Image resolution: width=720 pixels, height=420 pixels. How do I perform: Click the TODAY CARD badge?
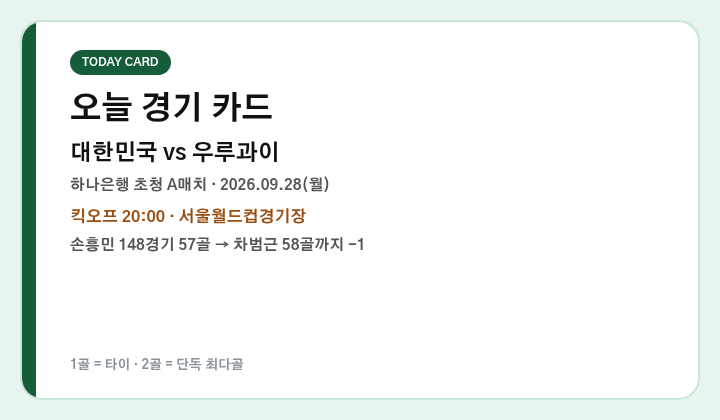[120, 62]
